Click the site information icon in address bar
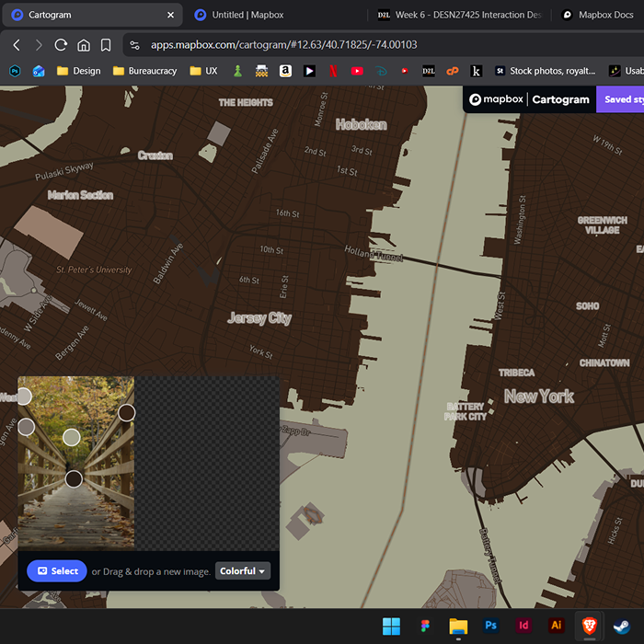The height and width of the screenshot is (644, 644). [x=135, y=44]
